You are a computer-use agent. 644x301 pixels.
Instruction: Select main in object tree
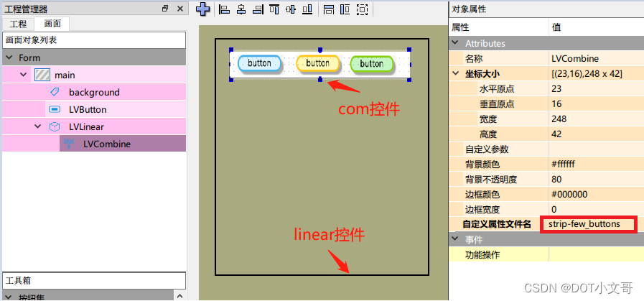point(65,75)
